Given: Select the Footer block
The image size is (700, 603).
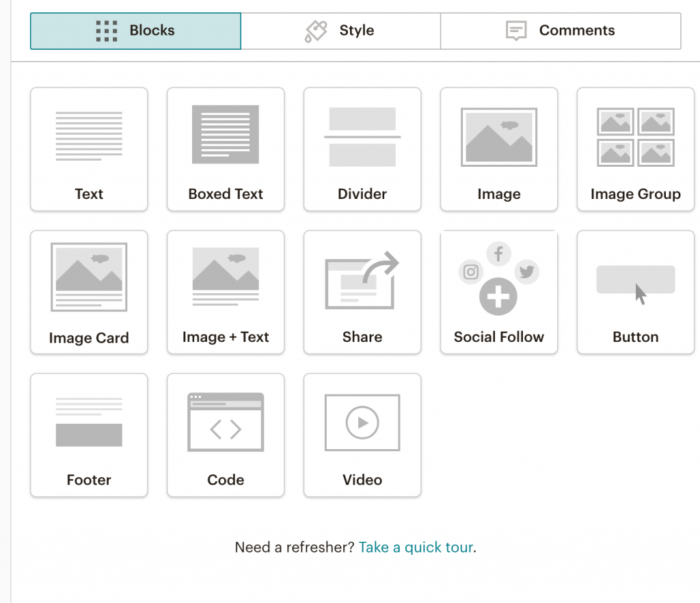Looking at the screenshot, I should 89,435.
